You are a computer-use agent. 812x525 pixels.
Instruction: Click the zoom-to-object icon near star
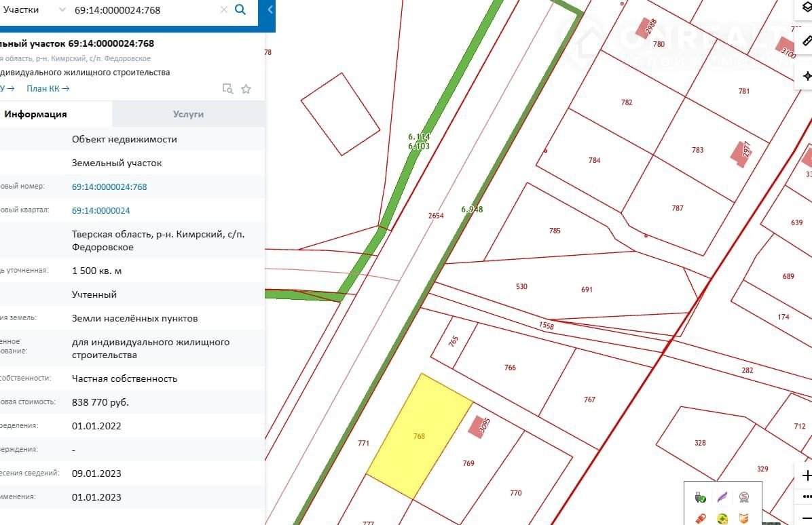(228, 89)
